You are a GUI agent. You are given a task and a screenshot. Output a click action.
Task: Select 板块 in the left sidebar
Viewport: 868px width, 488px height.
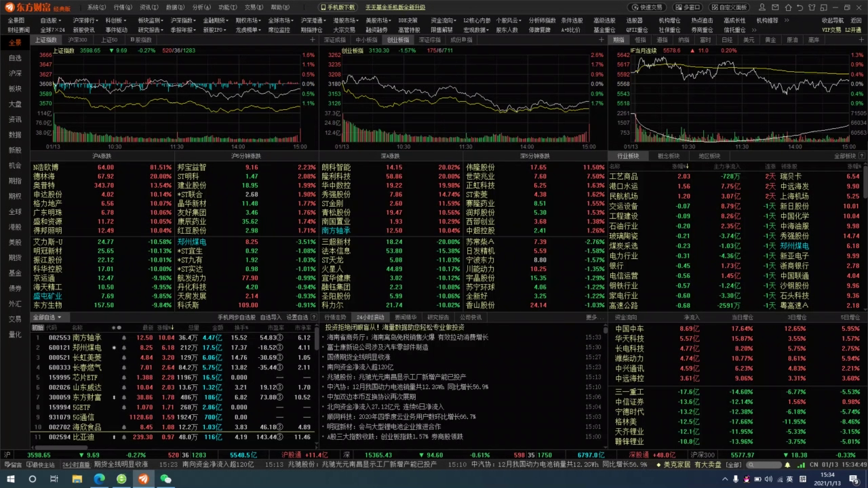click(15, 89)
